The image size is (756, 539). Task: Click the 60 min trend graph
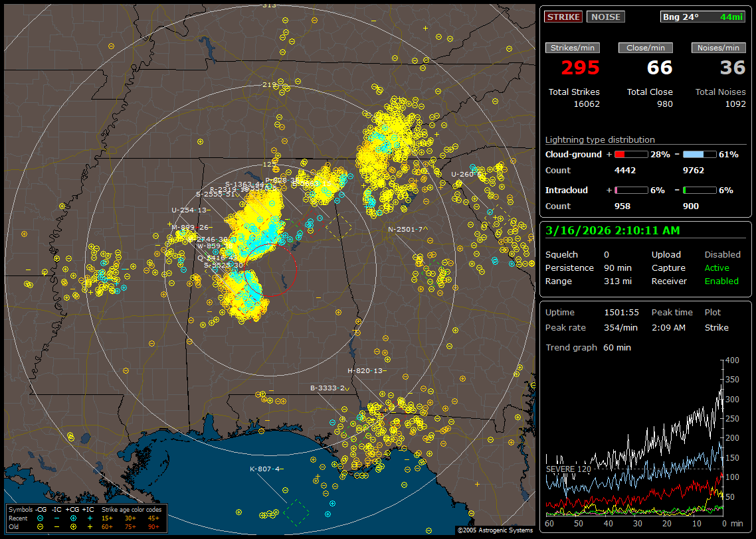point(634,438)
